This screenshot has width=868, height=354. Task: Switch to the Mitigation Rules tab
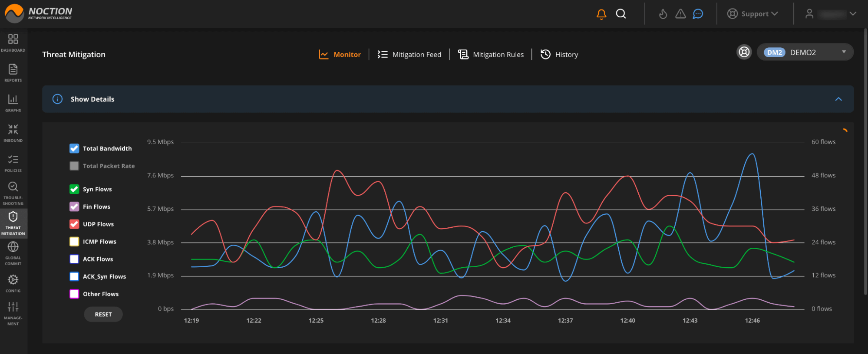491,54
